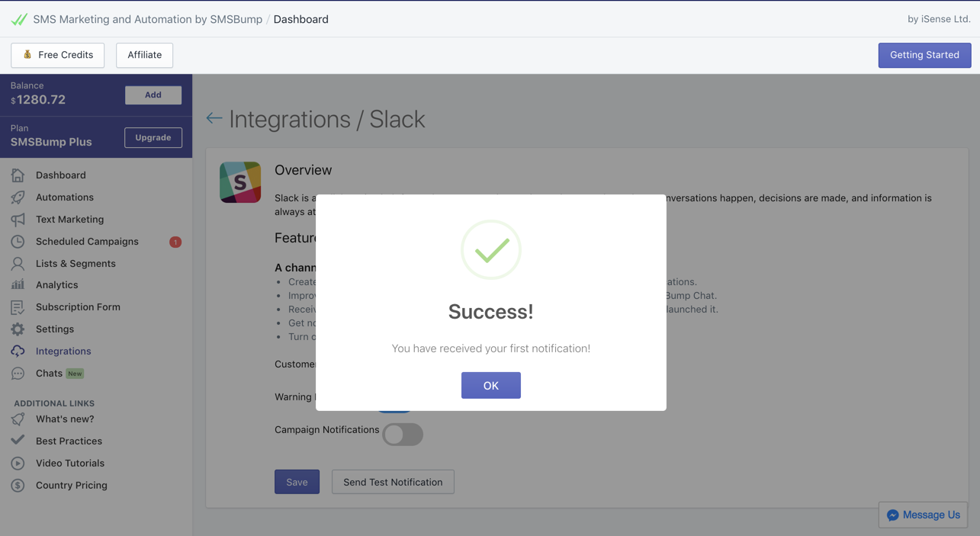Click the green New badge beside Chats
The image size is (980, 536).
(x=75, y=374)
